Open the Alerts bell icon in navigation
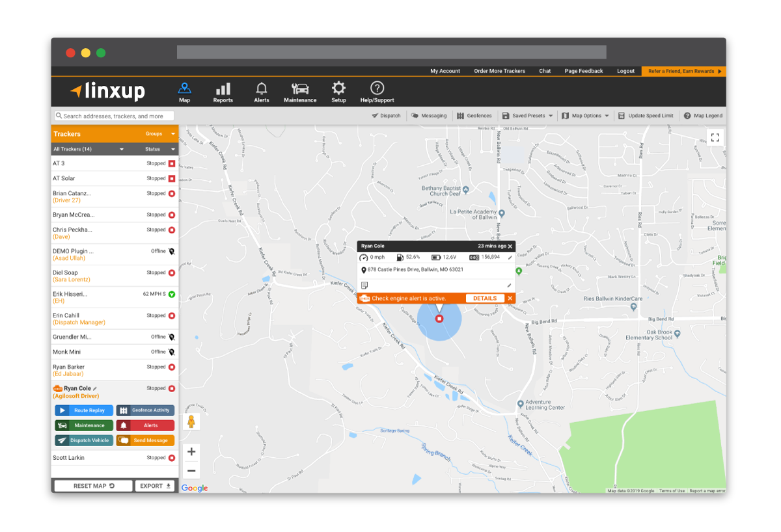Image resolution: width=781 pixels, height=532 pixels. pos(261,88)
